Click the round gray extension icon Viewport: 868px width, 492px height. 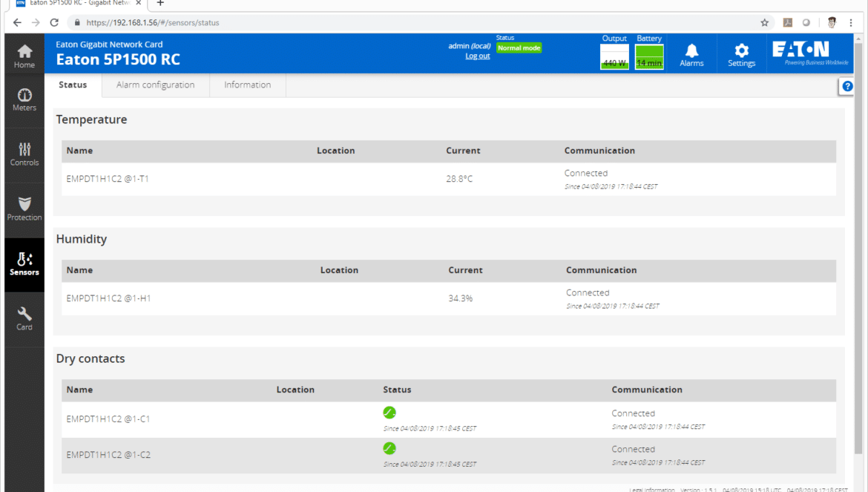[806, 23]
